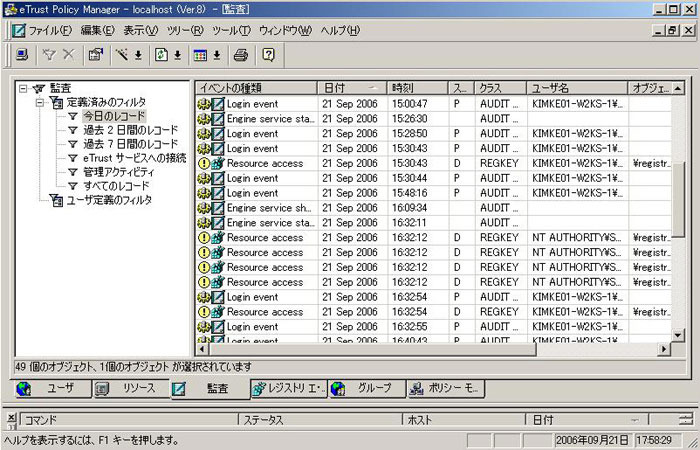The image size is (700, 450).
Task: Select eTrust サービスへの接続 filter
Action: tap(134, 158)
